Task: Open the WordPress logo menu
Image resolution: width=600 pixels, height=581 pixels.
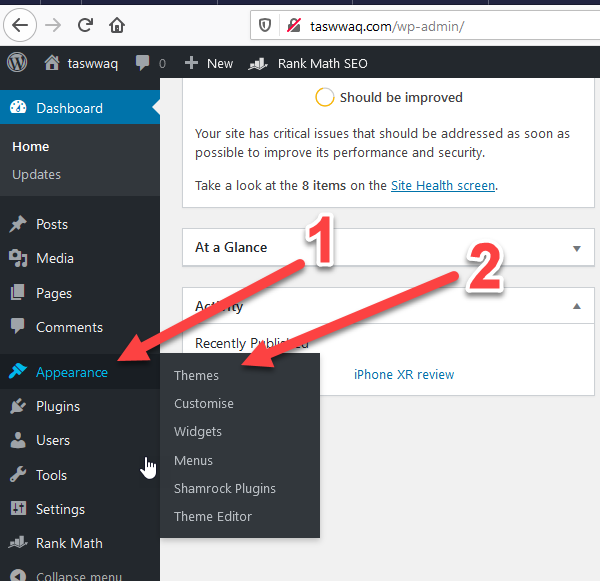Action: tap(17, 62)
